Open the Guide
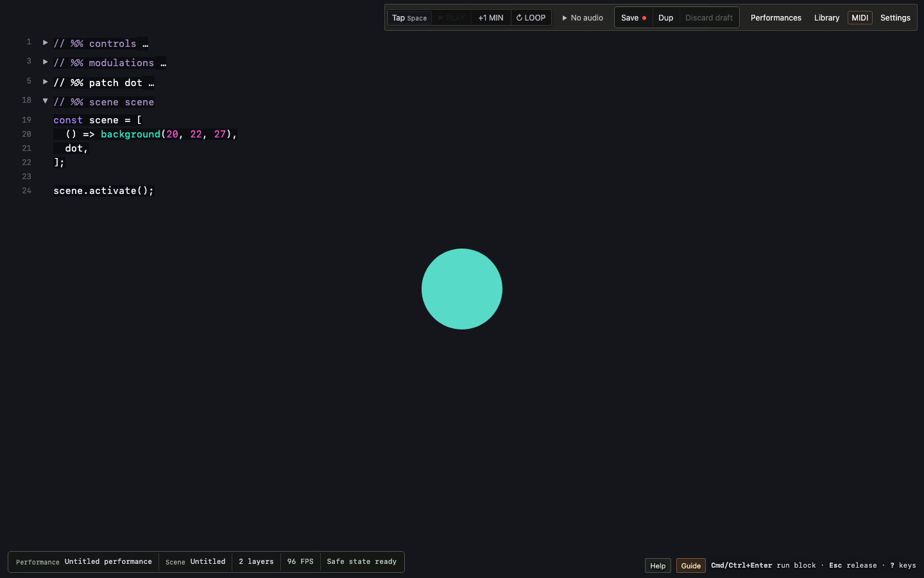The image size is (924, 578). click(x=691, y=566)
